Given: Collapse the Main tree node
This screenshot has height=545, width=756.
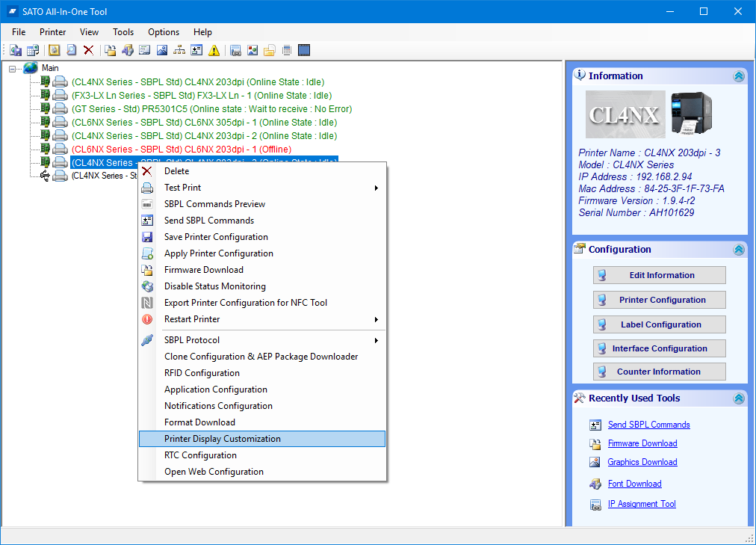Looking at the screenshot, I should coord(12,69).
